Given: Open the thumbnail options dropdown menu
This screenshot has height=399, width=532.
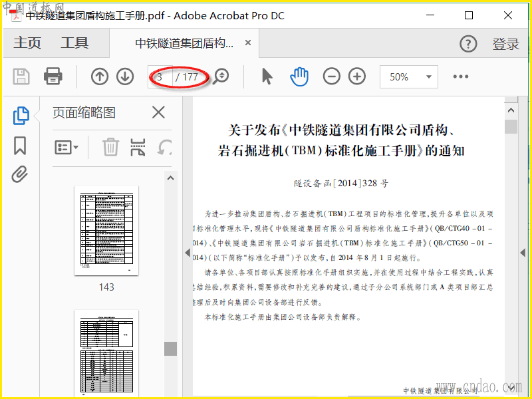Looking at the screenshot, I should click(x=66, y=148).
